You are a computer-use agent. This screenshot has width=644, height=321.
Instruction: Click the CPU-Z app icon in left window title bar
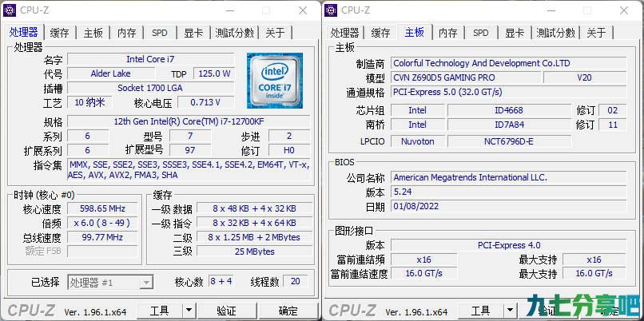point(10,10)
